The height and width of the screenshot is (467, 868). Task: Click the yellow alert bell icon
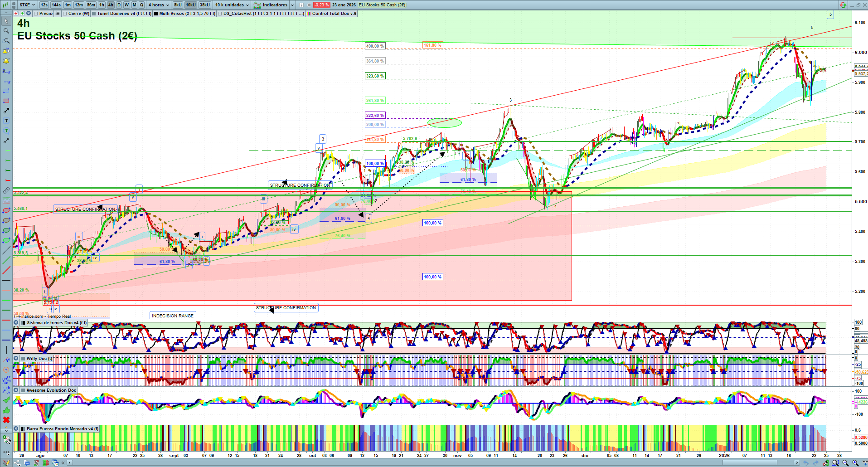6,61
